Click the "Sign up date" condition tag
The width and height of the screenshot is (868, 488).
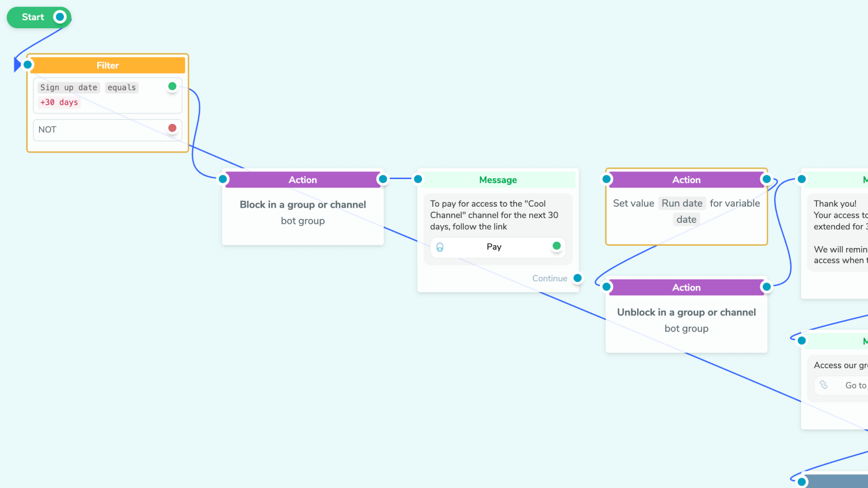pos(68,87)
